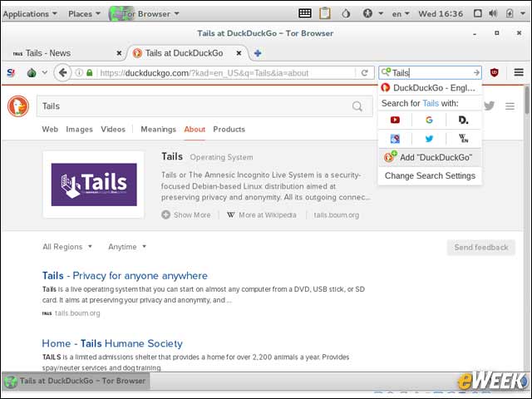The height and width of the screenshot is (399, 532).
Task: Close the Tails - News tab
Action: (119, 53)
